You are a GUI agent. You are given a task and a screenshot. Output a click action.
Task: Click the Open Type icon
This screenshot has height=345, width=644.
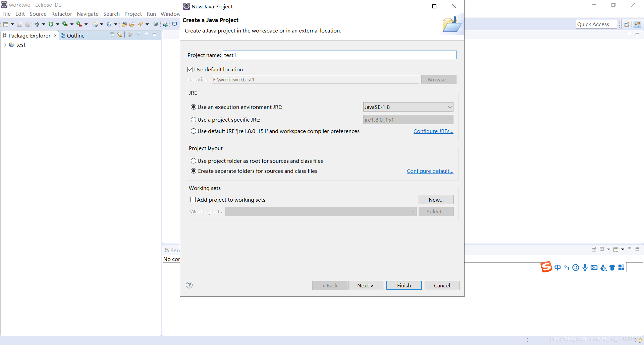click(124, 24)
